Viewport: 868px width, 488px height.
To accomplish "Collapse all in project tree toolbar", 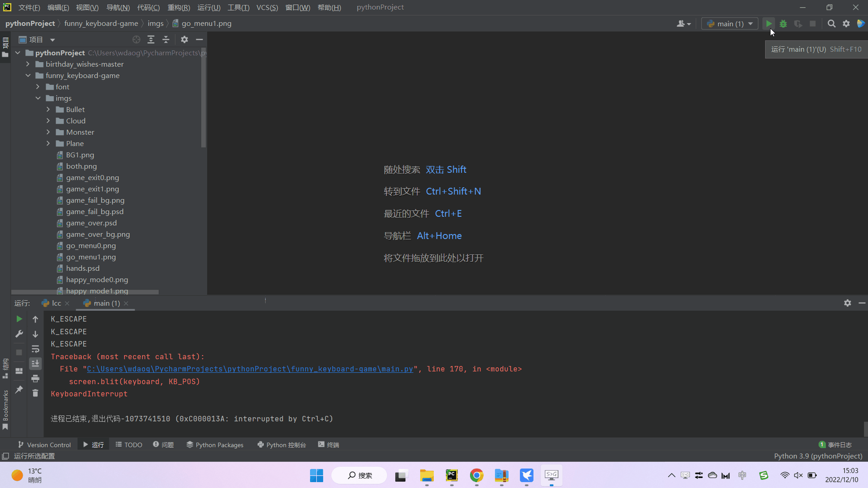I will (166, 39).
